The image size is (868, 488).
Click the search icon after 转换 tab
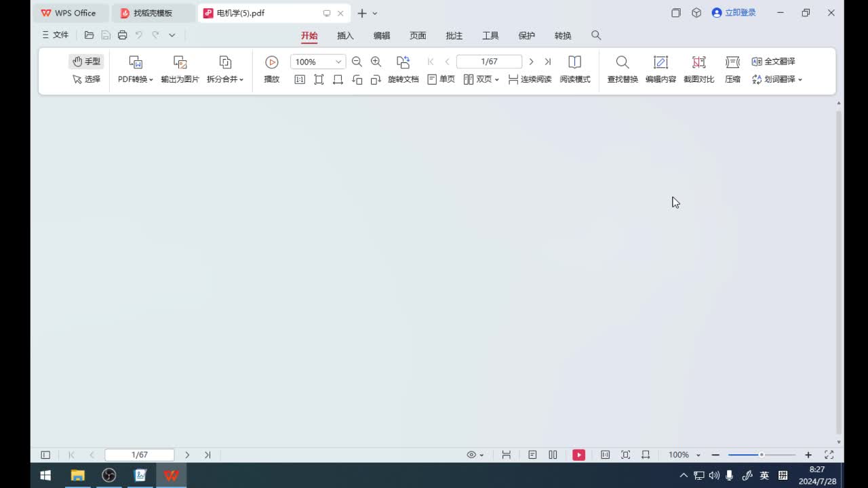point(596,35)
